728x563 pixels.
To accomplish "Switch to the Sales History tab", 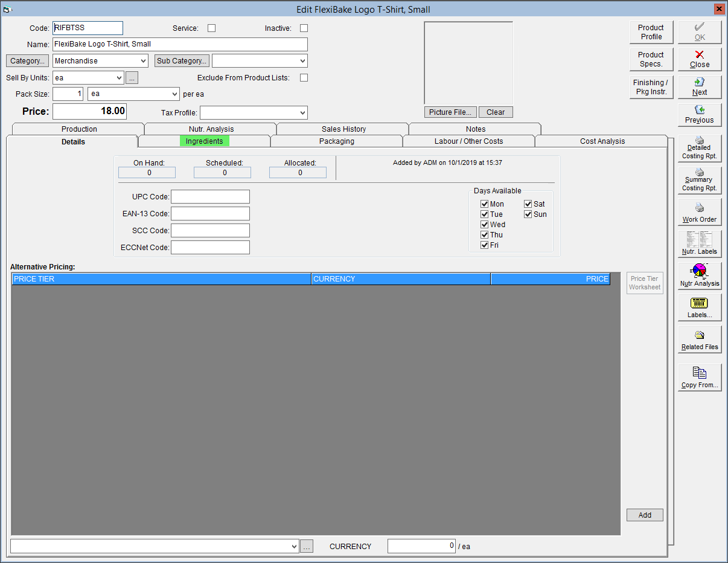I will (343, 129).
